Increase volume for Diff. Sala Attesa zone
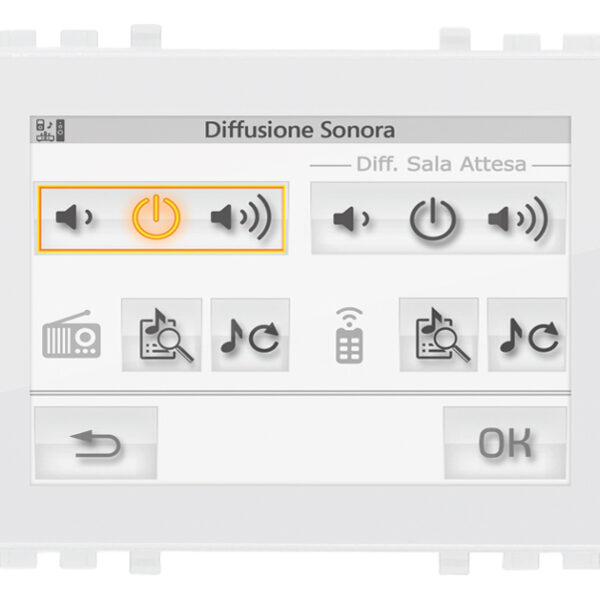Screen dimensions: 600x600 (x=518, y=219)
